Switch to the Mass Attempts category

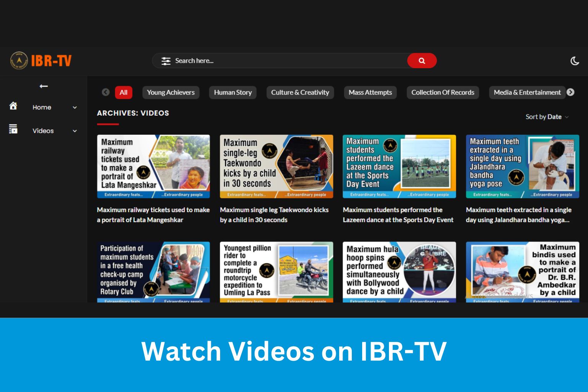click(370, 92)
